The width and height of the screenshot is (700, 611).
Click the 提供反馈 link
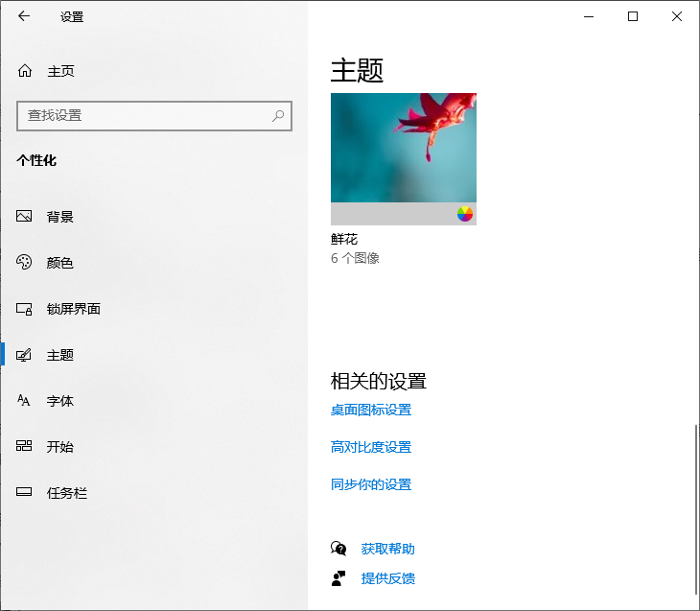point(388,578)
